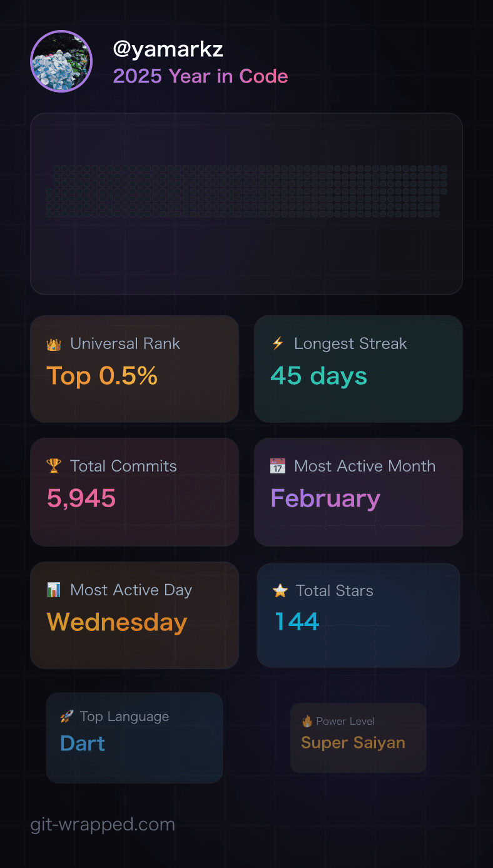Click the crown icon beside Universal Rank
The image size is (493, 868).
pos(53,344)
